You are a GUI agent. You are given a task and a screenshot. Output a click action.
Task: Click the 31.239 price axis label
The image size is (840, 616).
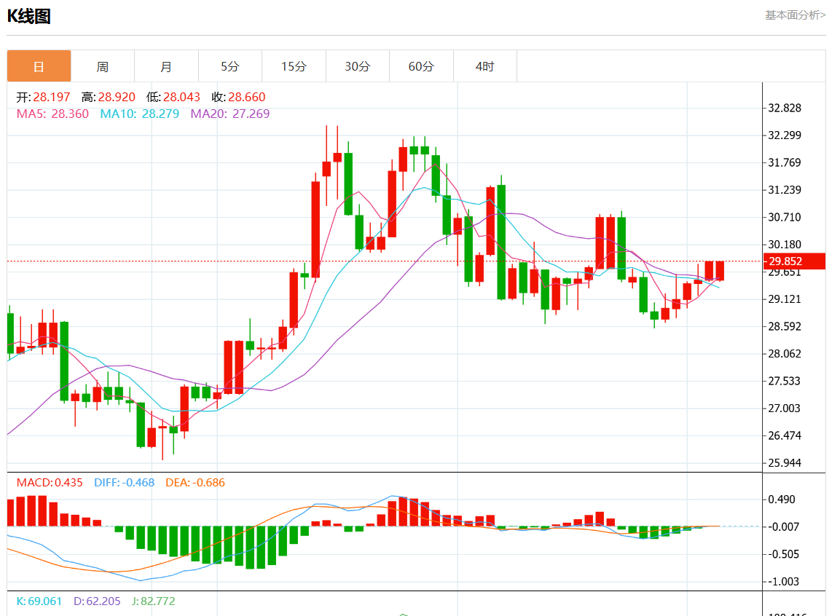tap(785, 190)
